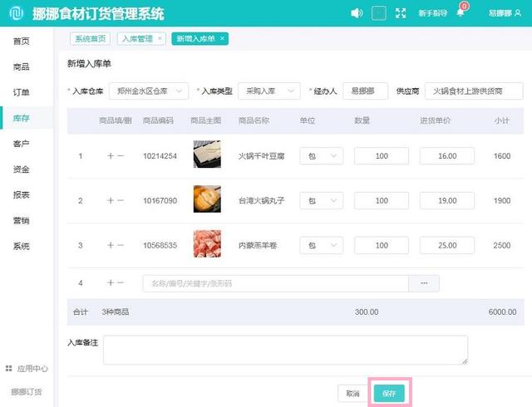Image resolution: width=532 pixels, height=407 pixels.
Task: Open 新手指导 guide link
Action: tap(433, 13)
